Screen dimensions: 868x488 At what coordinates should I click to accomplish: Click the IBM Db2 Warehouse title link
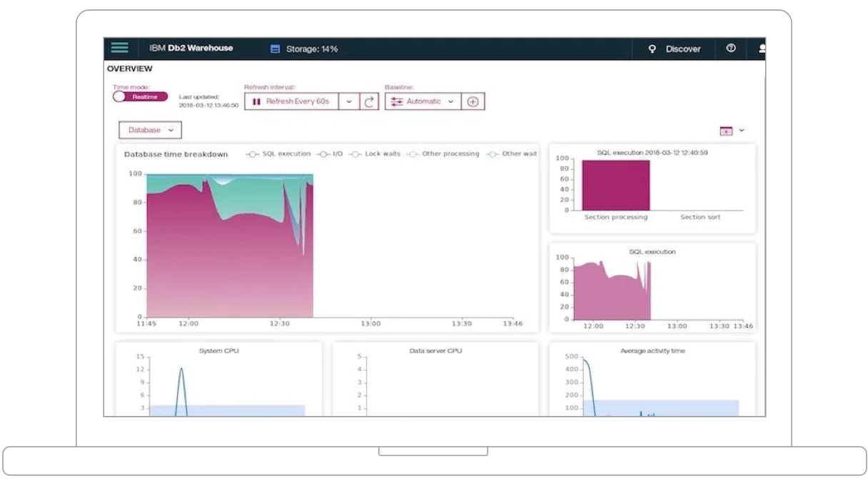[x=190, y=48]
